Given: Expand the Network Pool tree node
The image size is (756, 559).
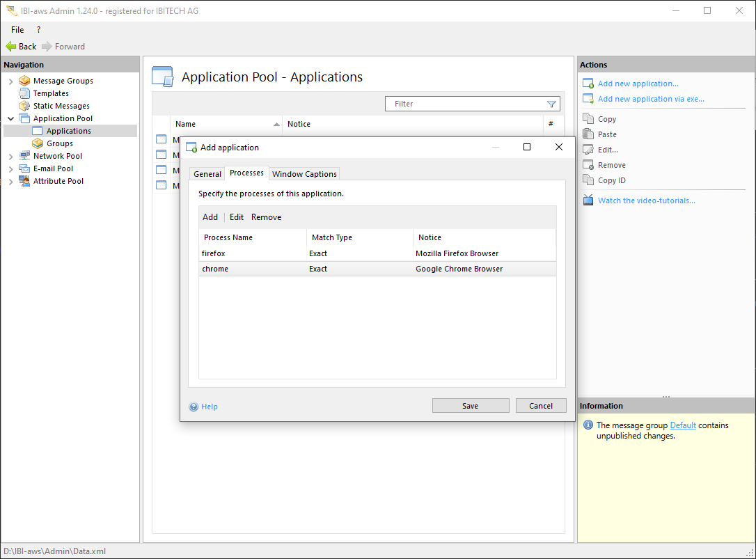Looking at the screenshot, I should (x=10, y=157).
